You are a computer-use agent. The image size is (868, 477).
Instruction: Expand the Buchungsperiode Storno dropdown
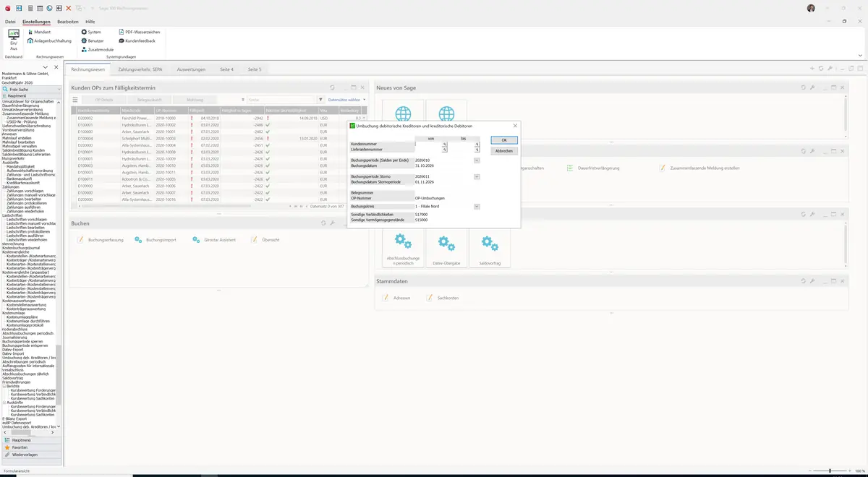(477, 176)
